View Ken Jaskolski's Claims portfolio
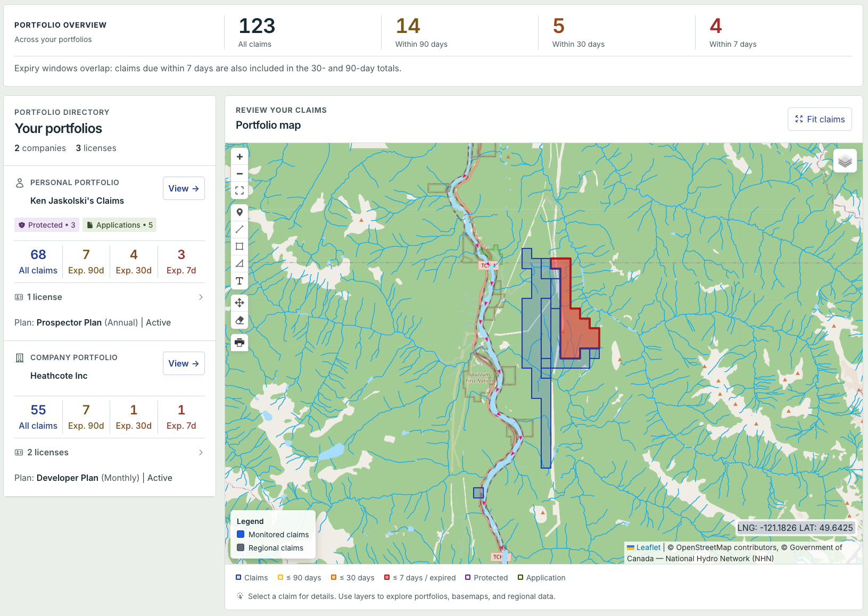Screen dimensions: 868x616 coord(184,188)
